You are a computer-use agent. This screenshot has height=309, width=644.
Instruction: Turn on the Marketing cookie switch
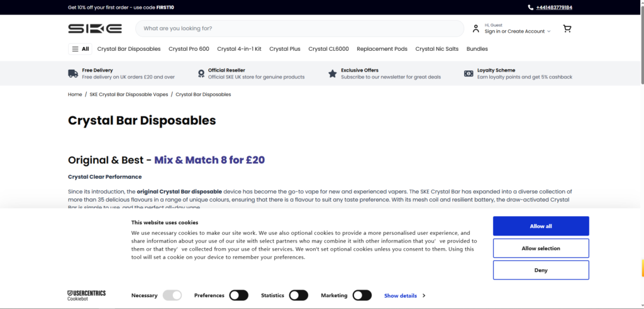click(362, 295)
